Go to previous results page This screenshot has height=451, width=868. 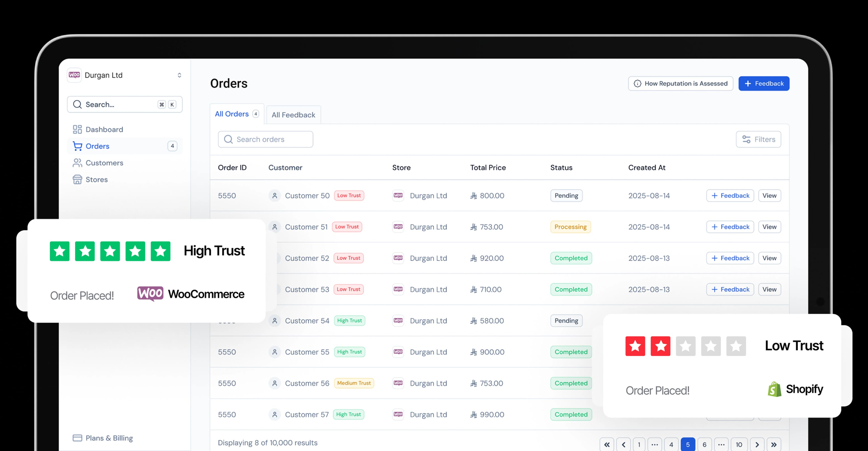623,445
